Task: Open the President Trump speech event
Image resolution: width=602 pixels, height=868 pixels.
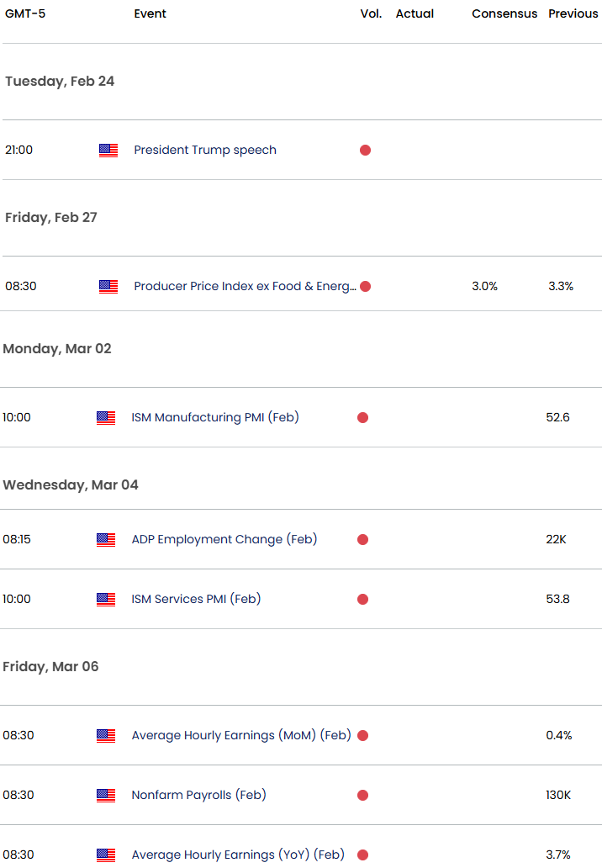Action: [x=205, y=151]
